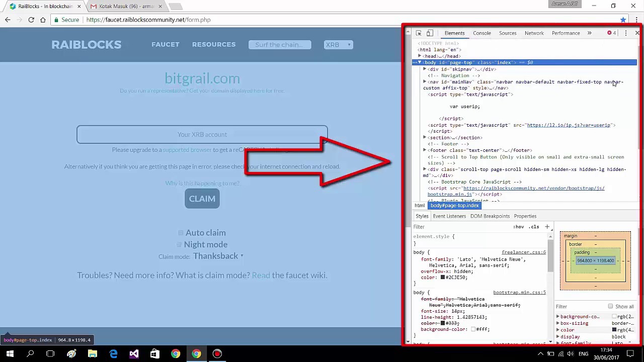The height and width of the screenshot is (362, 644).
Task: Switch to the Performance tab
Action: pyautogui.click(x=566, y=33)
